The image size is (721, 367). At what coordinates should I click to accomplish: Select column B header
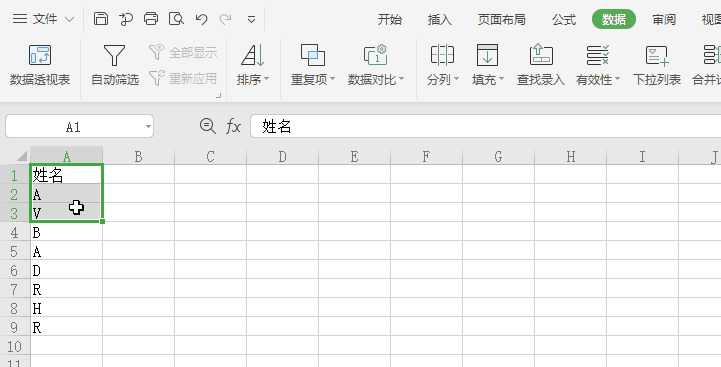coord(138,156)
